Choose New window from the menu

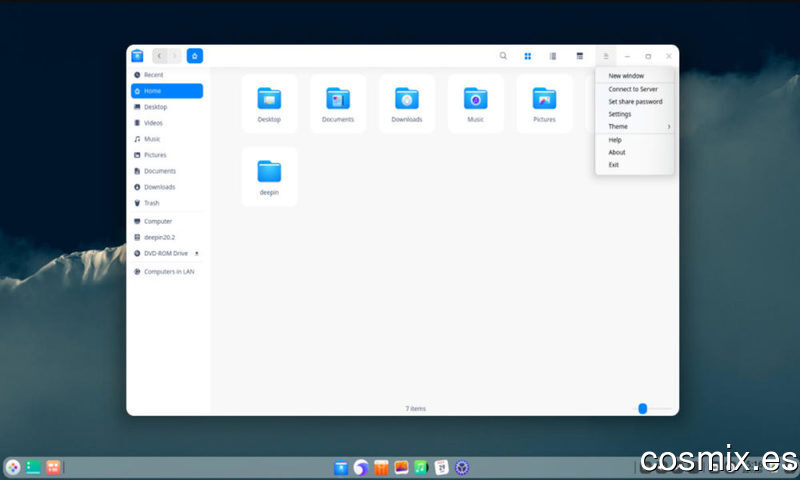point(635,75)
